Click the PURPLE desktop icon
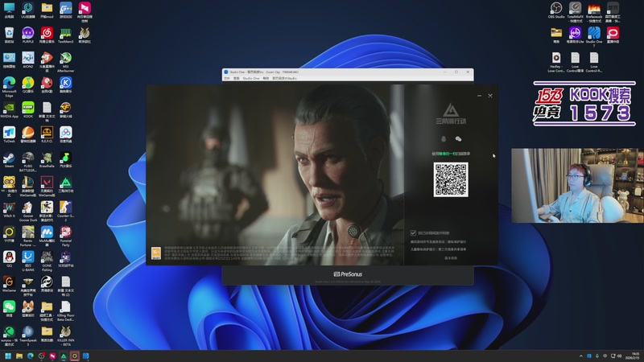This screenshot has height=362, width=644. click(x=28, y=35)
